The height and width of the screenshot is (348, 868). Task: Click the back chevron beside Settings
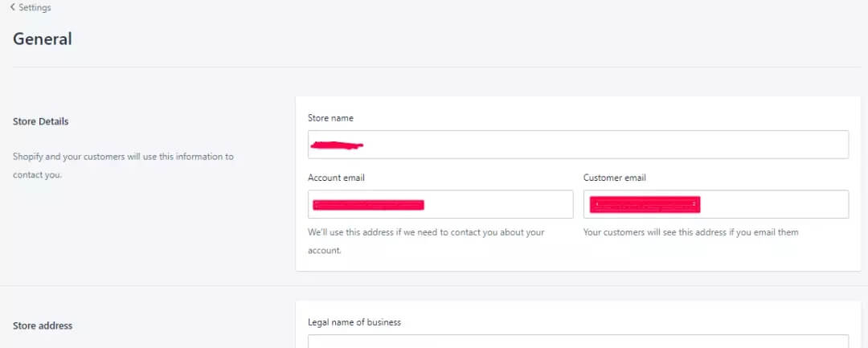[x=12, y=7]
